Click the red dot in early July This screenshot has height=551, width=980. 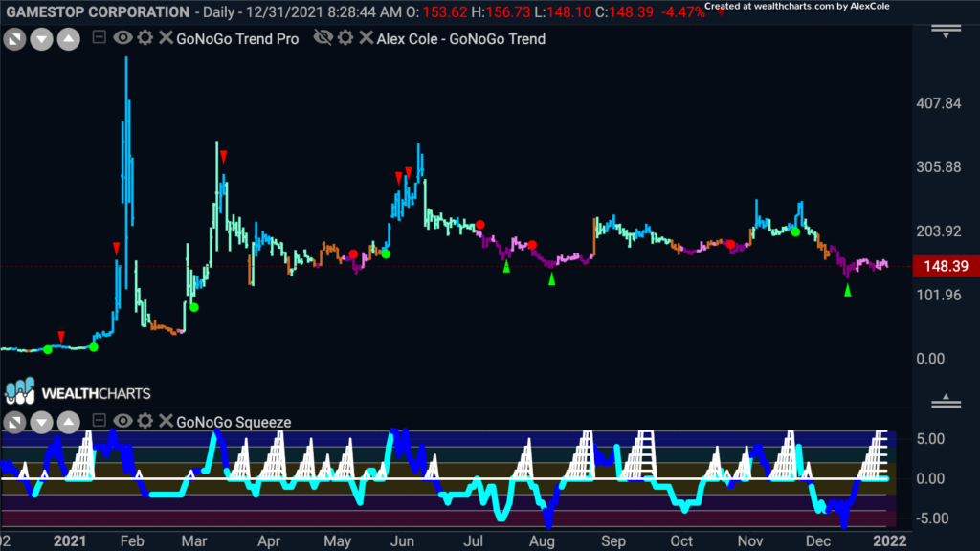480,225
